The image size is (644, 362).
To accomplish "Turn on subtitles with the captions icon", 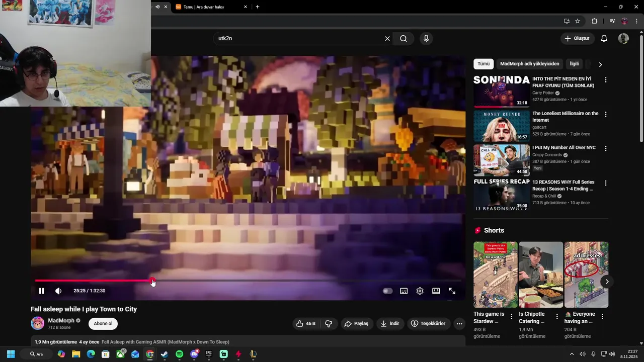I will pos(404,291).
